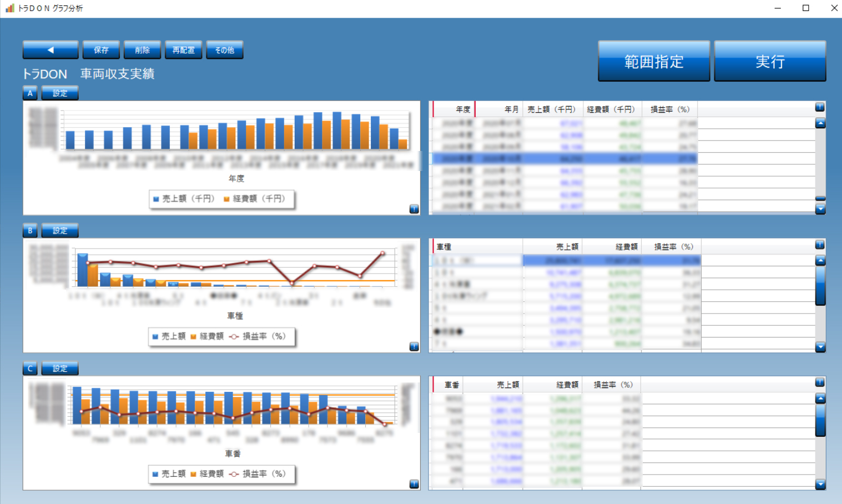Click the 経費額 column header in table C
Viewport: 842px width, 504px height.
click(x=552, y=385)
